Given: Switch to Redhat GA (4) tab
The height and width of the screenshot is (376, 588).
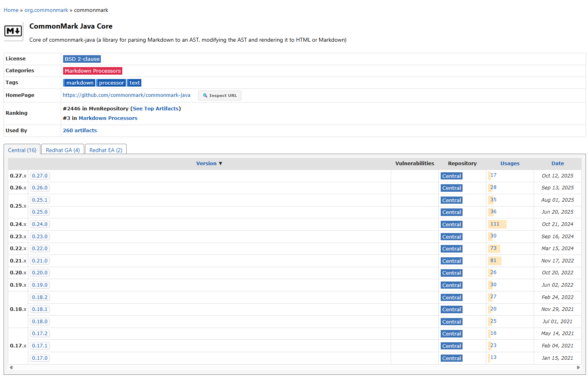Looking at the screenshot, I should pos(63,150).
